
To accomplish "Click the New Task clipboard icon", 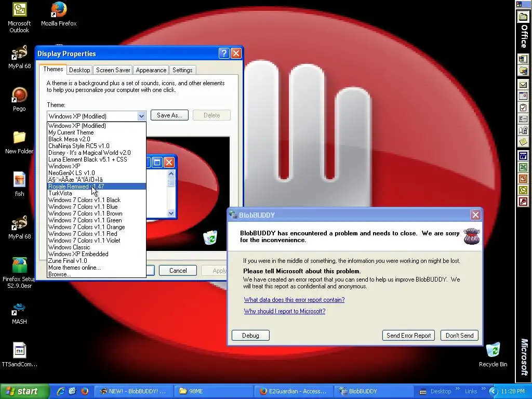I will point(523,108).
